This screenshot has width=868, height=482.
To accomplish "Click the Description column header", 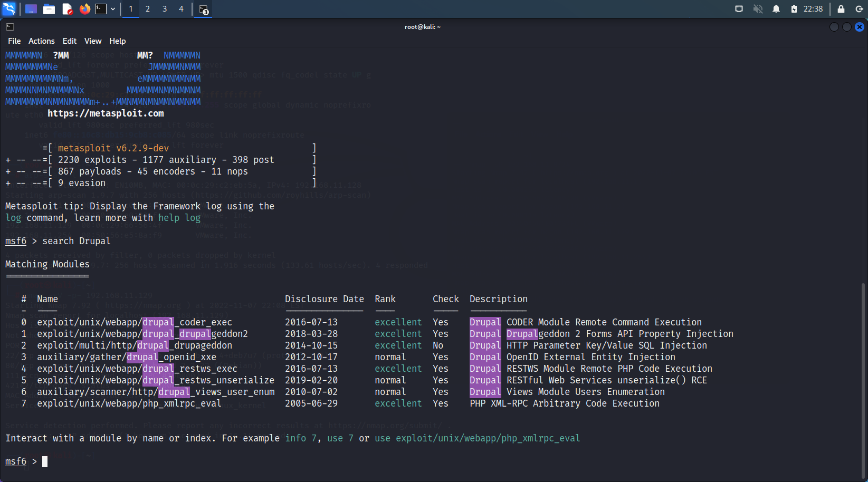I will tap(499, 299).
